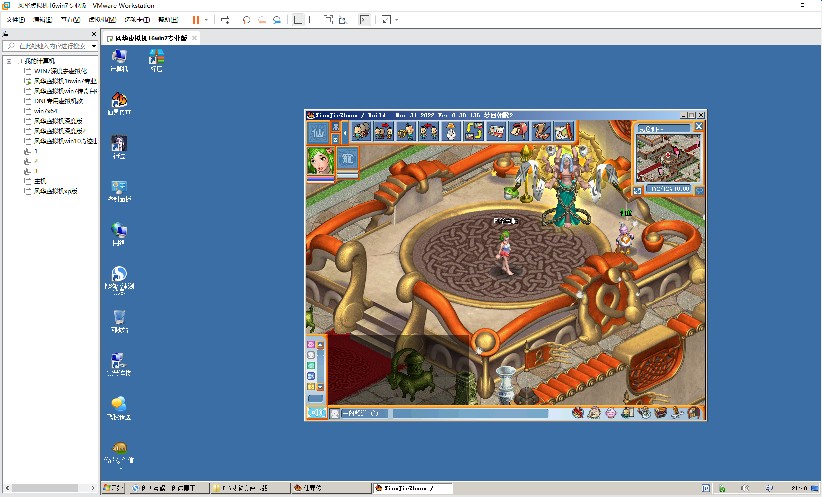Close the open virtual machine tab
The image size is (822, 497).
(194, 38)
